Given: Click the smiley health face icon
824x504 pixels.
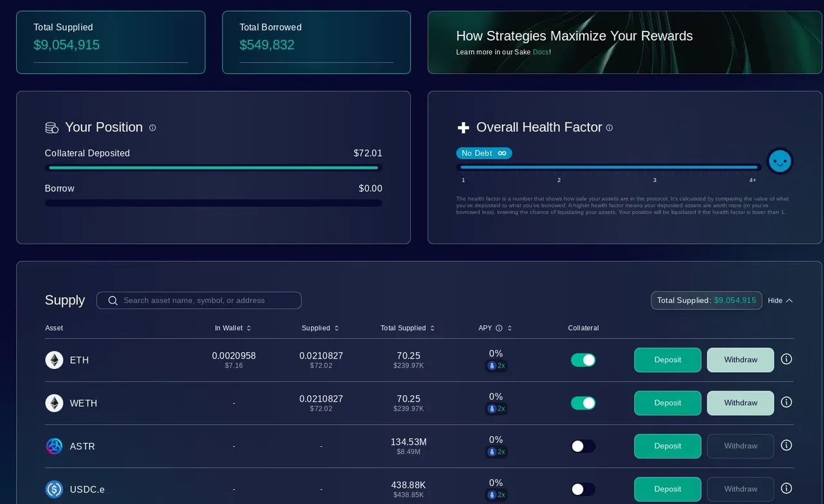Looking at the screenshot, I should pos(780,161).
